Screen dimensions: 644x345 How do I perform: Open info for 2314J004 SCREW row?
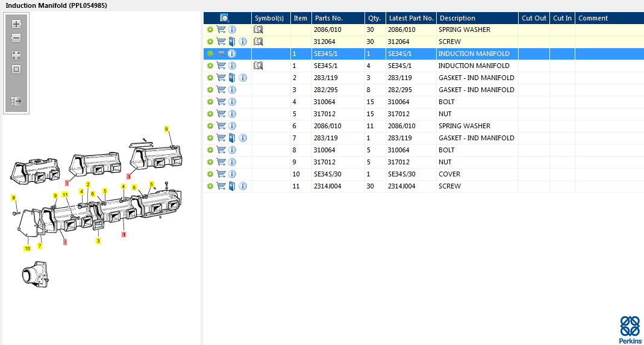(x=243, y=186)
